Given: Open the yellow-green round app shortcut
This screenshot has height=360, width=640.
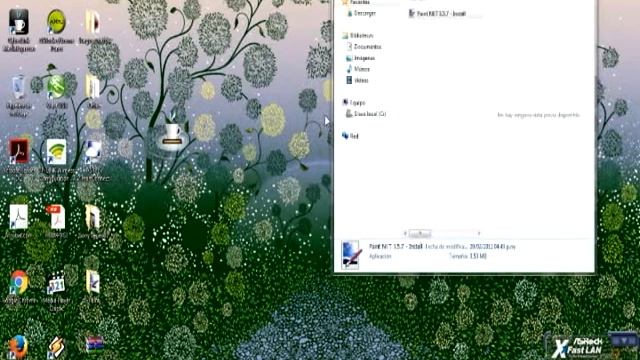Looking at the screenshot, I should click(x=56, y=22).
